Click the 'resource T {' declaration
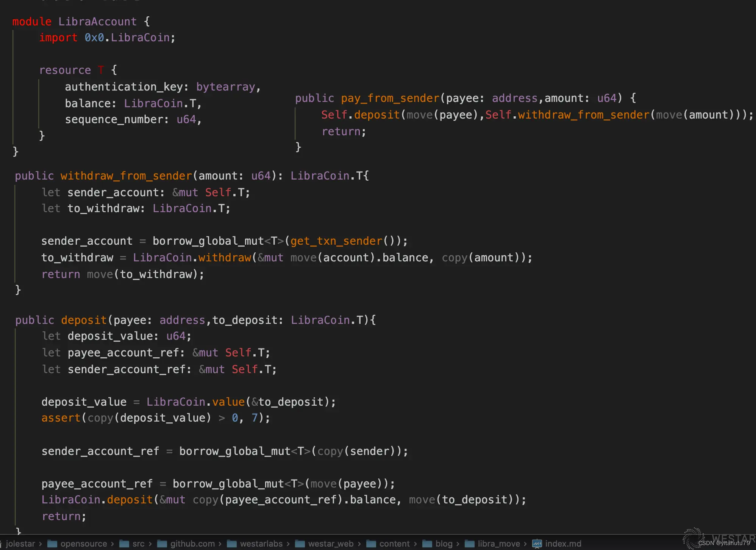Screen dimensions: 756x550 78,70
